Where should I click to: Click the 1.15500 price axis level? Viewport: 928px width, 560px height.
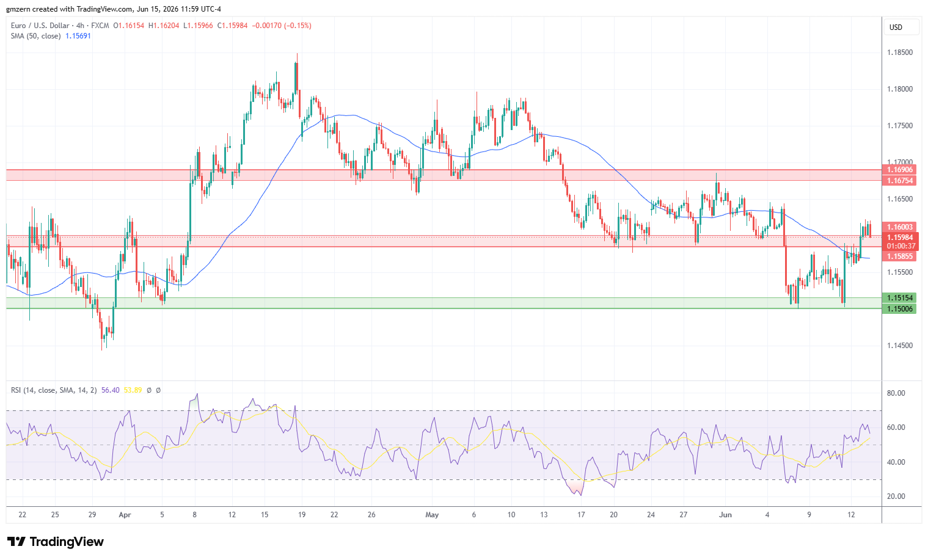coord(900,272)
